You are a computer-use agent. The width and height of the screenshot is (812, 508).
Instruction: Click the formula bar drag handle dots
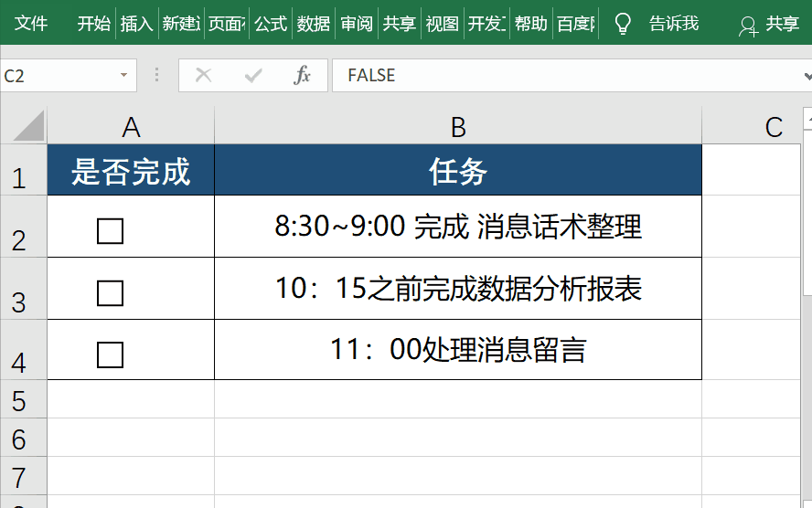click(156, 76)
